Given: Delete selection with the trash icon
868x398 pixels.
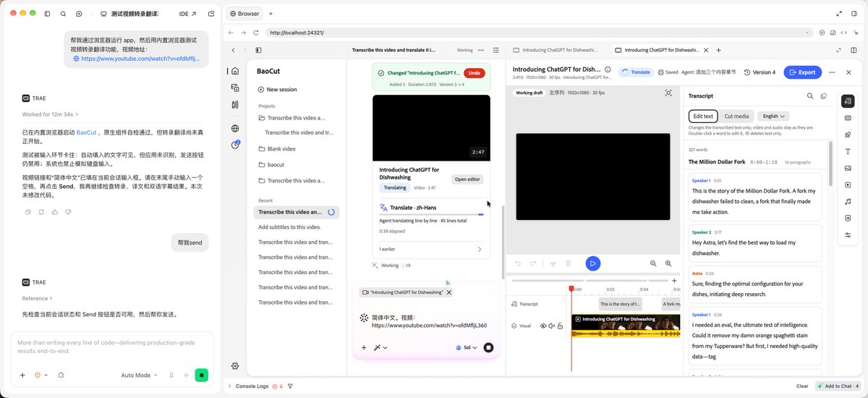Looking at the screenshot, I should 569,264.
